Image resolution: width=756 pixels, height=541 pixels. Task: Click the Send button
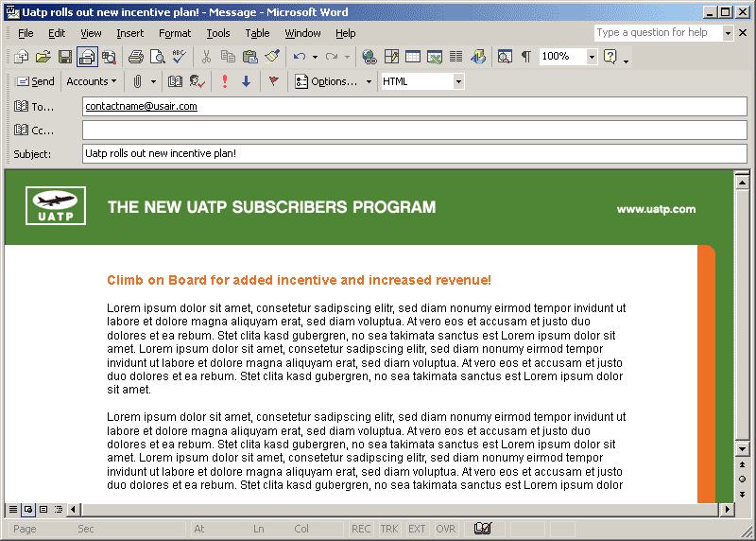click(36, 81)
